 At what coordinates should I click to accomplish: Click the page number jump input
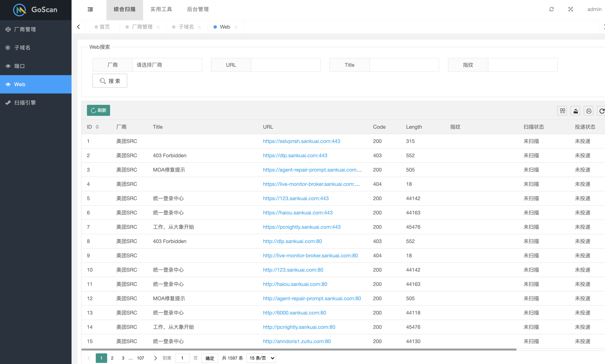point(182,358)
